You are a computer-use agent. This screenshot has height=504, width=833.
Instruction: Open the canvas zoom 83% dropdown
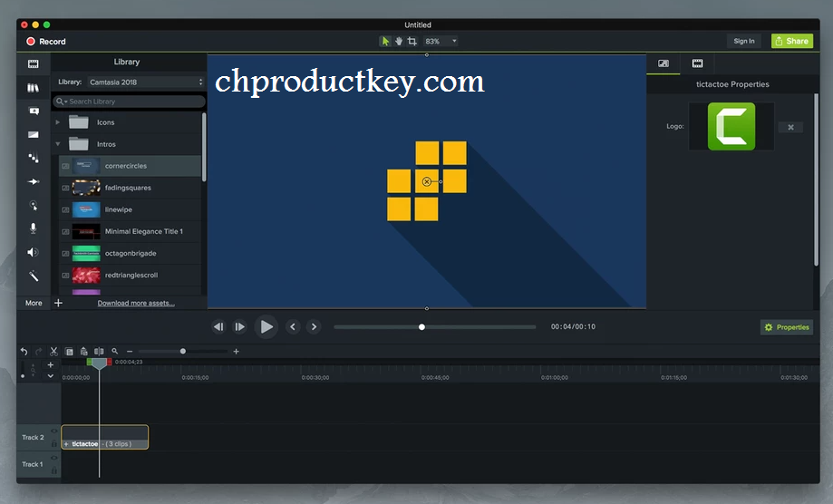point(441,41)
